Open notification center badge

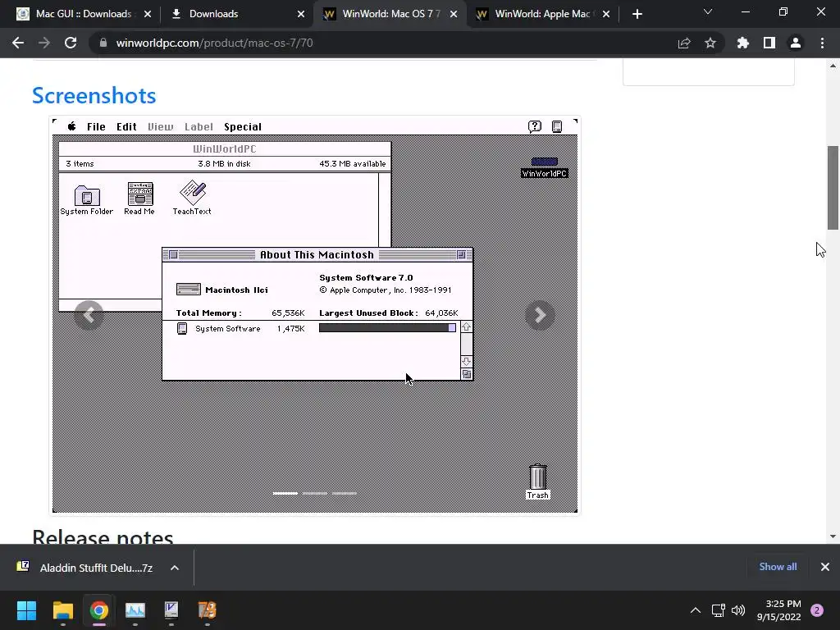[x=817, y=610]
